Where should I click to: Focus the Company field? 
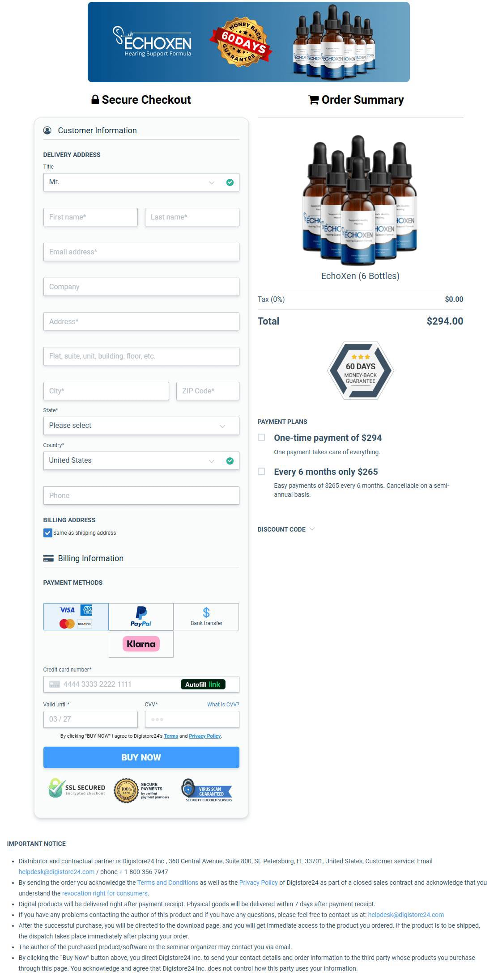point(141,287)
